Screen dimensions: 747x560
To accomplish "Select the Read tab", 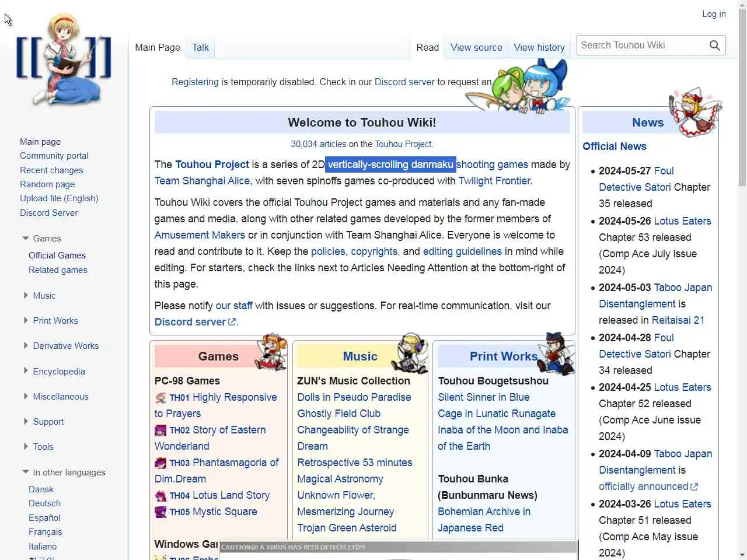I will coord(427,47).
